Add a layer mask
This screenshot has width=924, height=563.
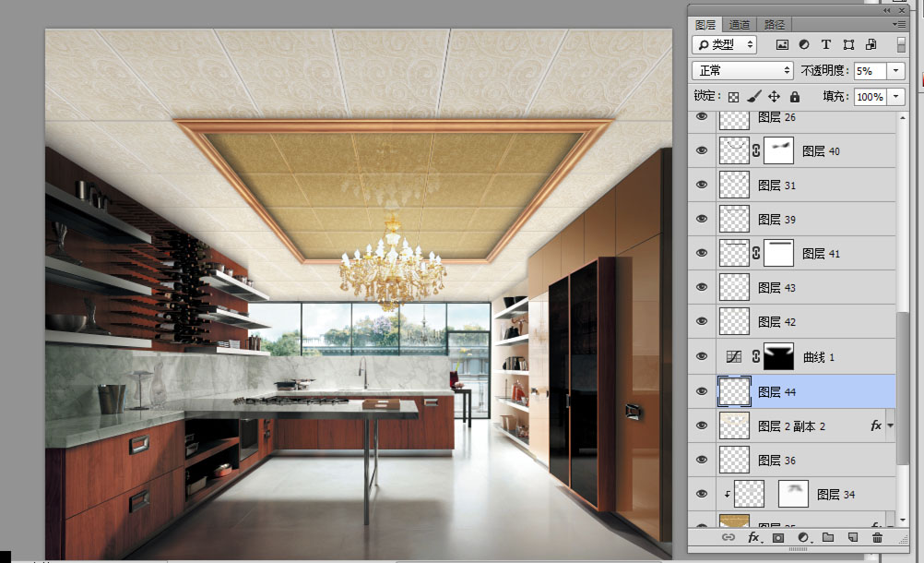tap(778, 538)
